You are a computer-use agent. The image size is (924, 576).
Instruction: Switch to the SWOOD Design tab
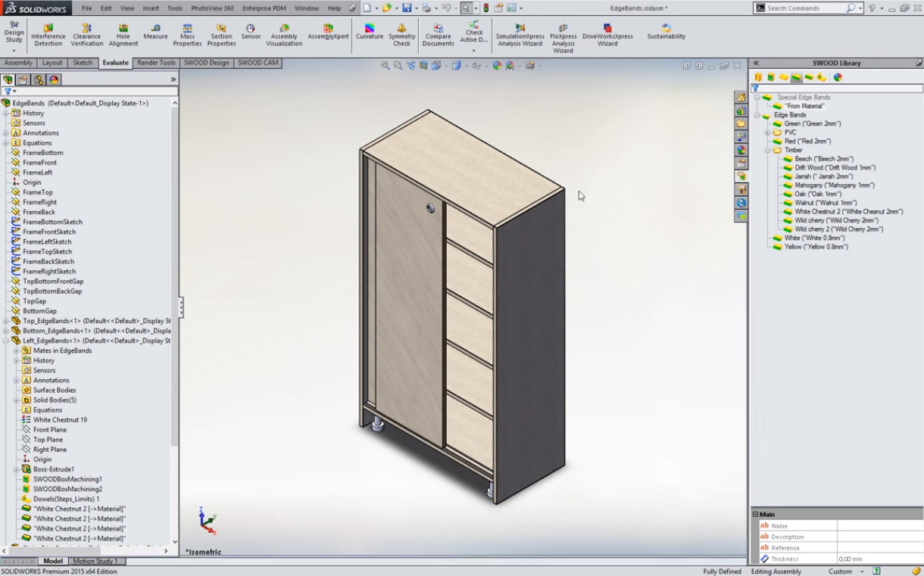(x=206, y=63)
